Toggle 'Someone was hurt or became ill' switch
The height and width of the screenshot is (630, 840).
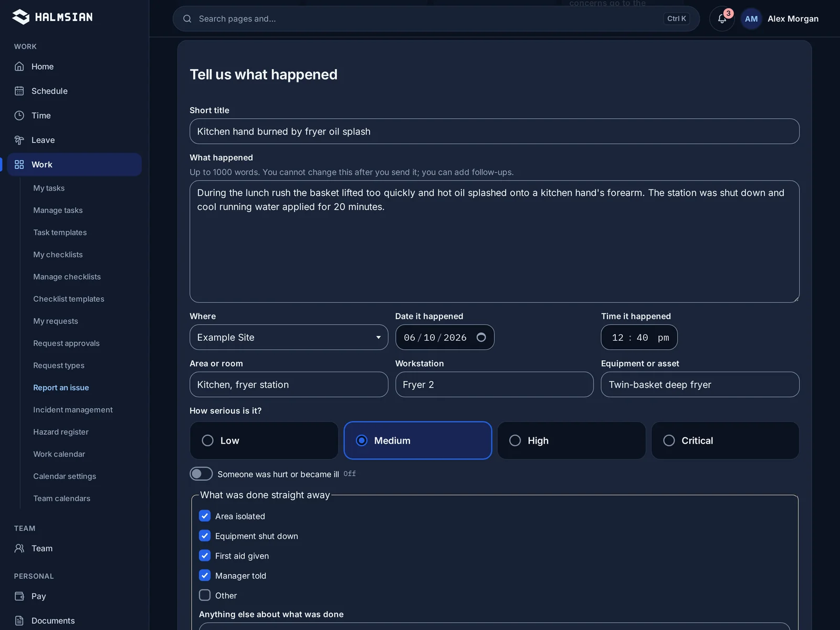[x=201, y=474]
